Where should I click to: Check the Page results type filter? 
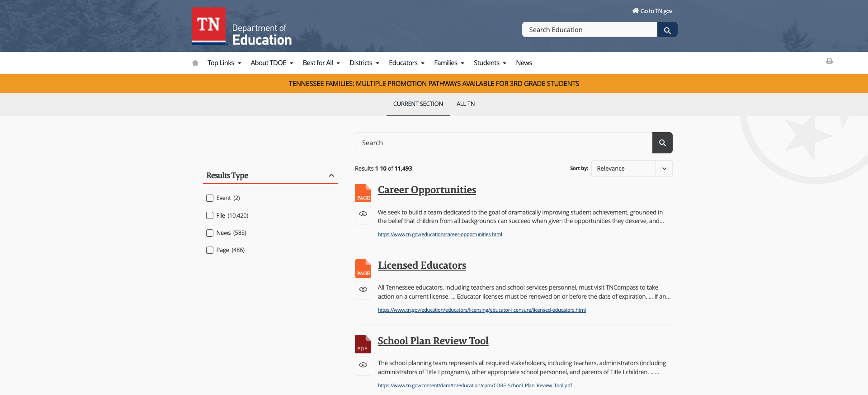click(x=210, y=250)
